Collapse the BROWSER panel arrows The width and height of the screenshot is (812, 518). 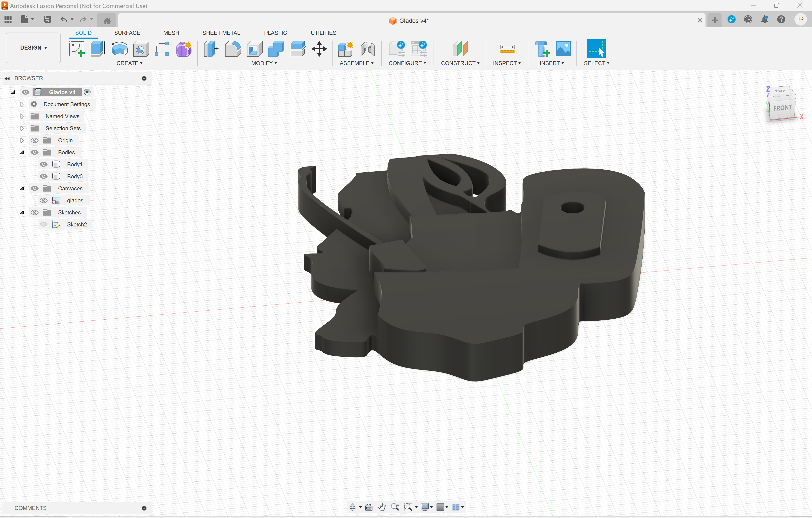pyautogui.click(x=7, y=78)
